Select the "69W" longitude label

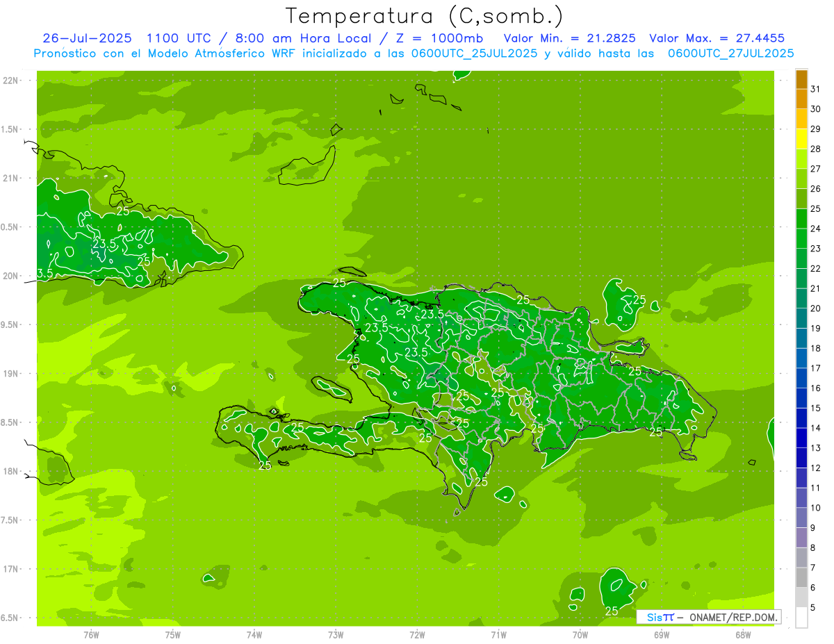pos(661,634)
